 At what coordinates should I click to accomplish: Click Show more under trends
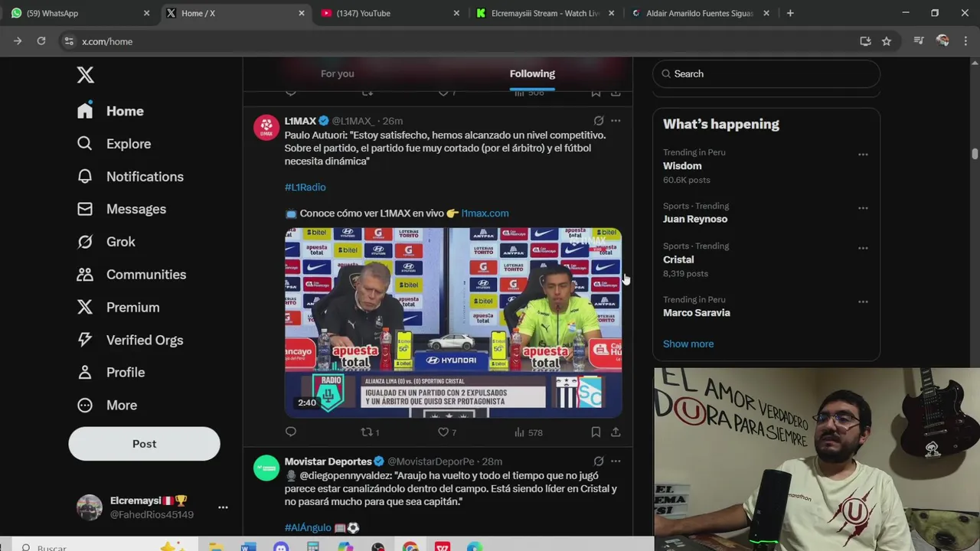688,344
